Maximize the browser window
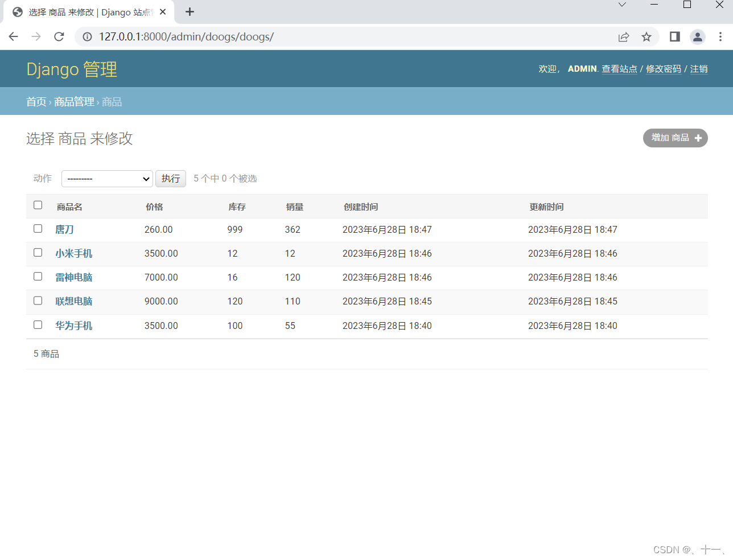 pyautogui.click(x=687, y=5)
